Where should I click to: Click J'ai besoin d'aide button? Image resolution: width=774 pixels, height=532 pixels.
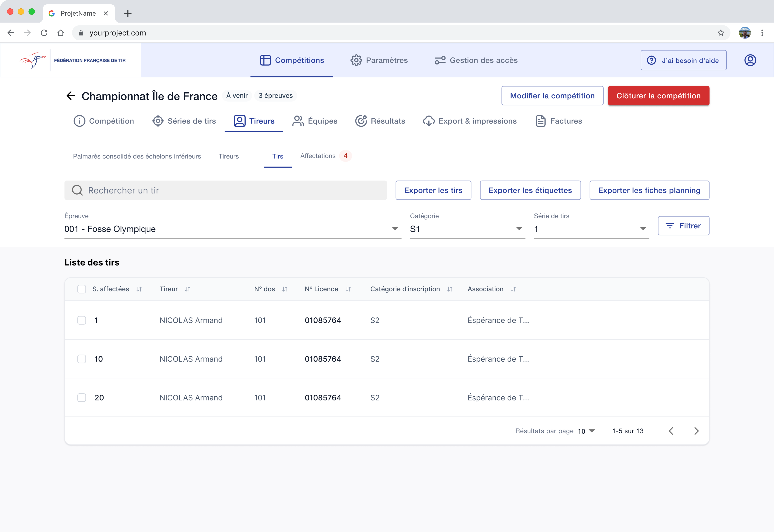683,60
